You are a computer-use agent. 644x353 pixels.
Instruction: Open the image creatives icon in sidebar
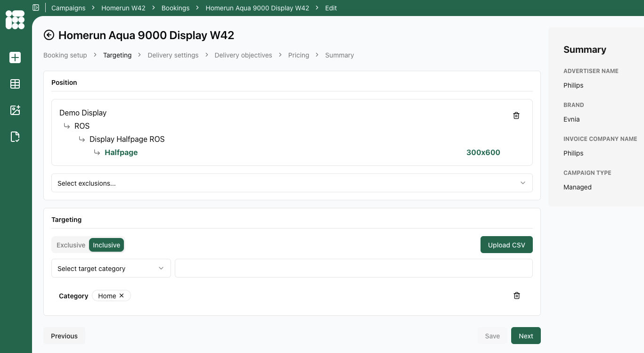point(15,110)
